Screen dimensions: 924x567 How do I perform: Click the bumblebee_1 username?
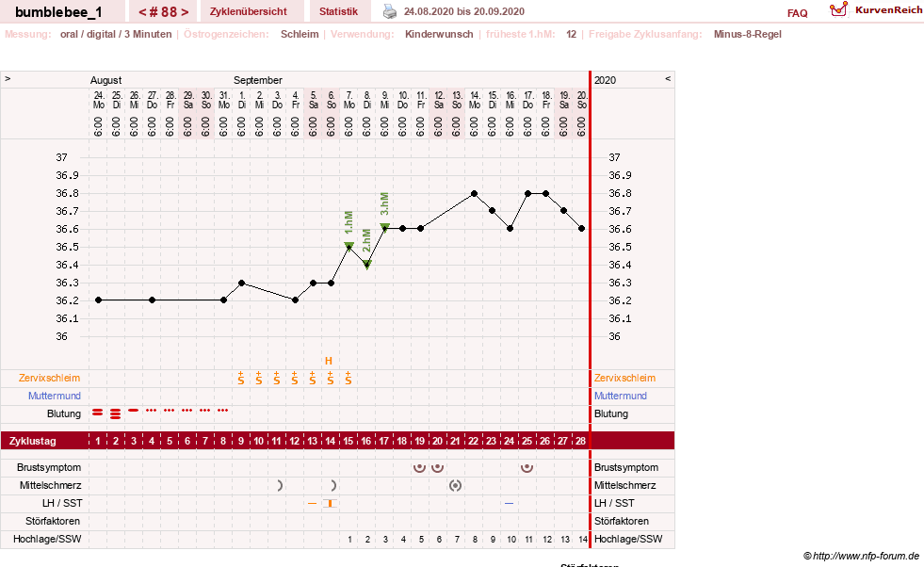(58, 12)
